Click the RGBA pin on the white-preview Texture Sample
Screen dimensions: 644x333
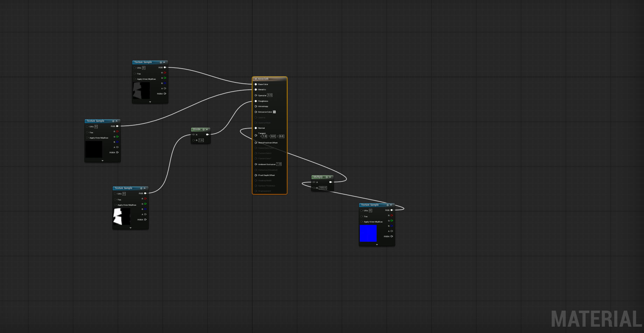coord(145,220)
